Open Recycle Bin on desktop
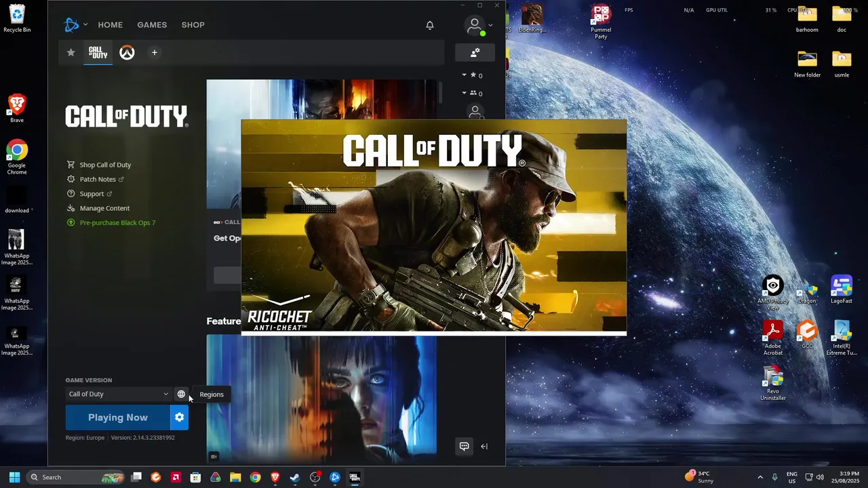The image size is (868, 488). coord(17,19)
